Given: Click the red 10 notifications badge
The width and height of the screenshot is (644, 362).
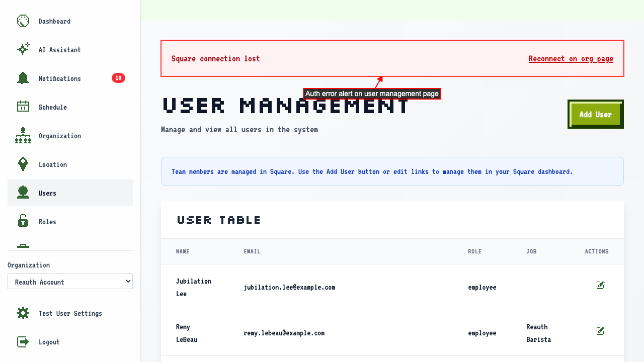Looking at the screenshot, I should coord(118,78).
